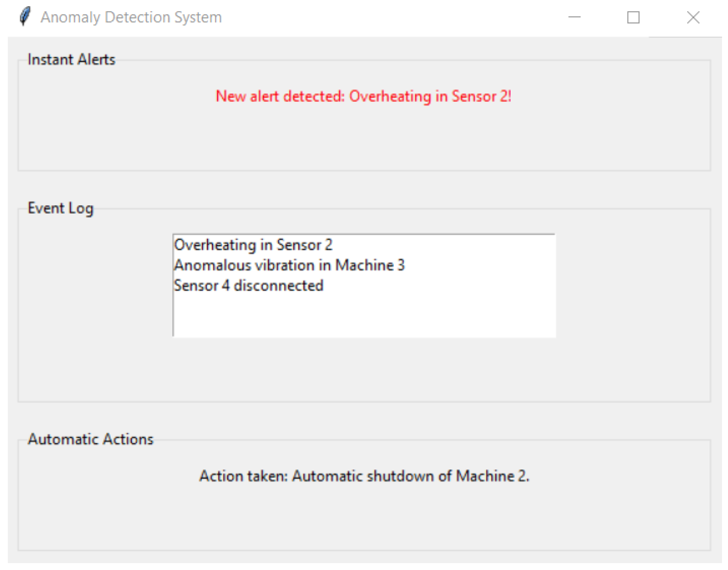Select 'Overheating in Sensor 2' log entry
Screen dimensions: 728x570
click(x=253, y=245)
